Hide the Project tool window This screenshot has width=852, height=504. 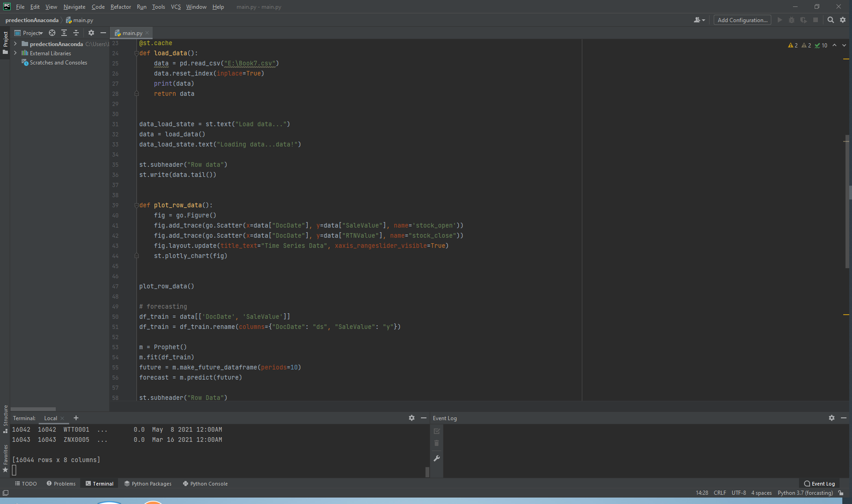pos(103,33)
